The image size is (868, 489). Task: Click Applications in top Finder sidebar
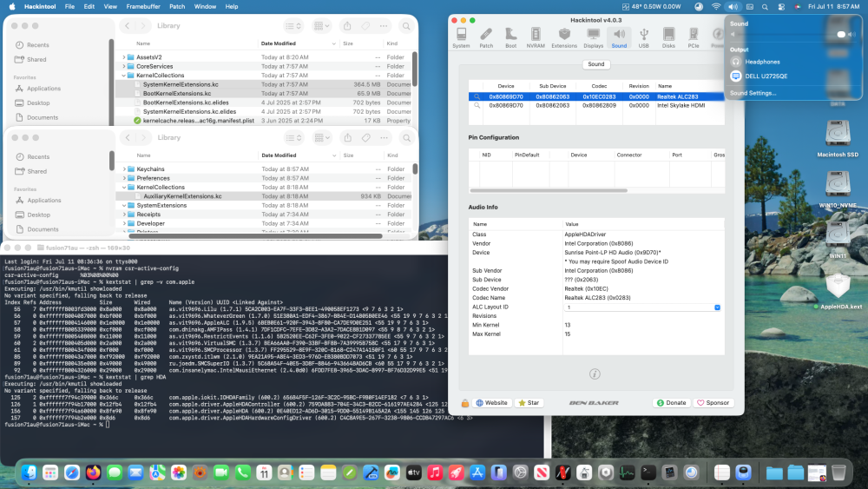pos(43,89)
